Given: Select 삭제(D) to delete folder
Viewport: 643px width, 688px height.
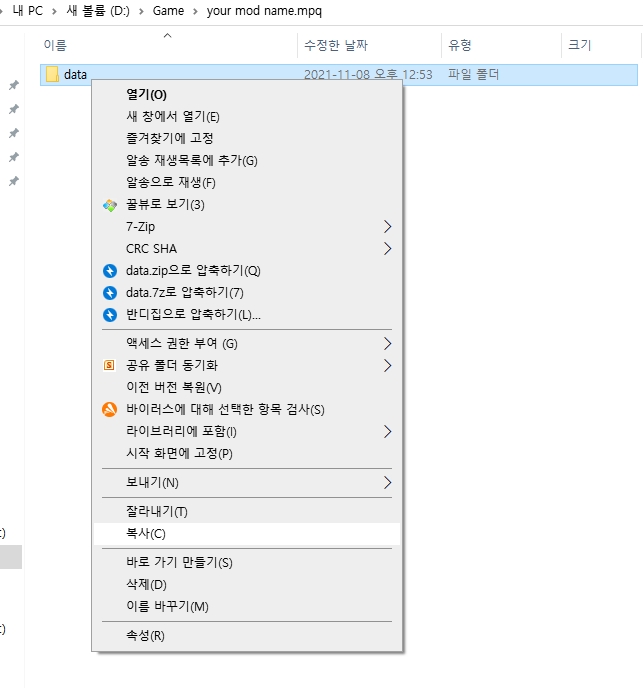Looking at the screenshot, I should (x=247, y=584).
